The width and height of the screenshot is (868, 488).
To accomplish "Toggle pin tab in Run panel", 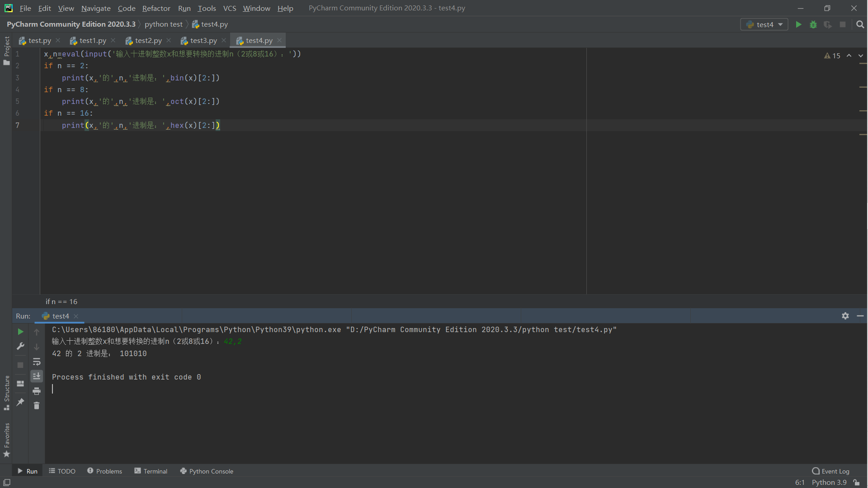I will [20, 402].
